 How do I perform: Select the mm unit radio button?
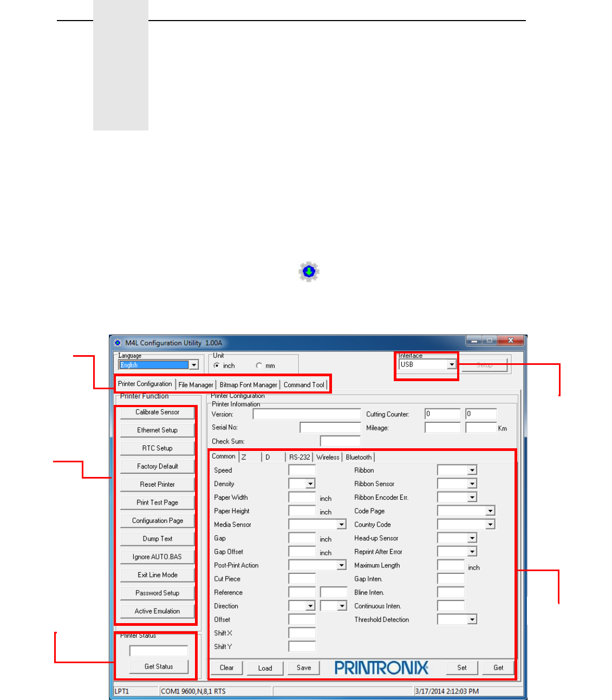click(259, 366)
